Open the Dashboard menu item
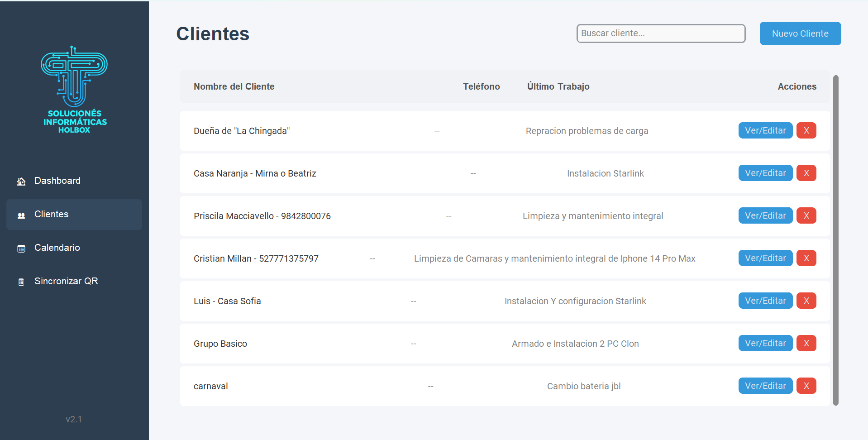 57,181
